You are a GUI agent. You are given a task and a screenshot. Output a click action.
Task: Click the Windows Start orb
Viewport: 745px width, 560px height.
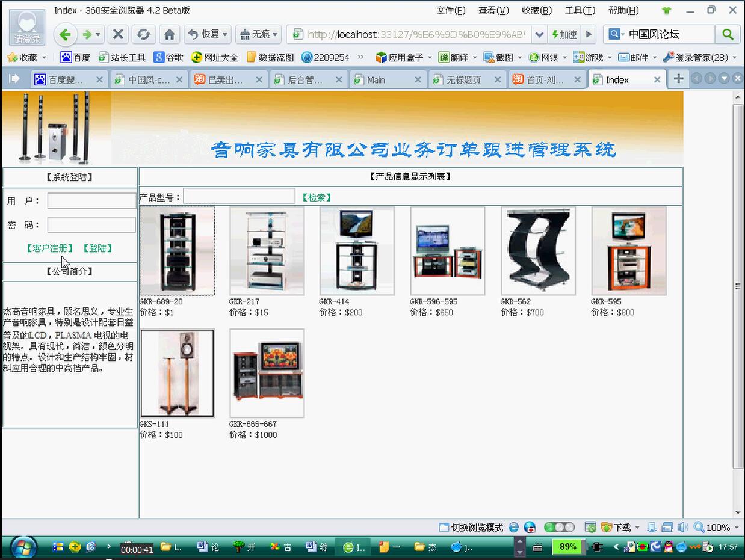pos(23,547)
